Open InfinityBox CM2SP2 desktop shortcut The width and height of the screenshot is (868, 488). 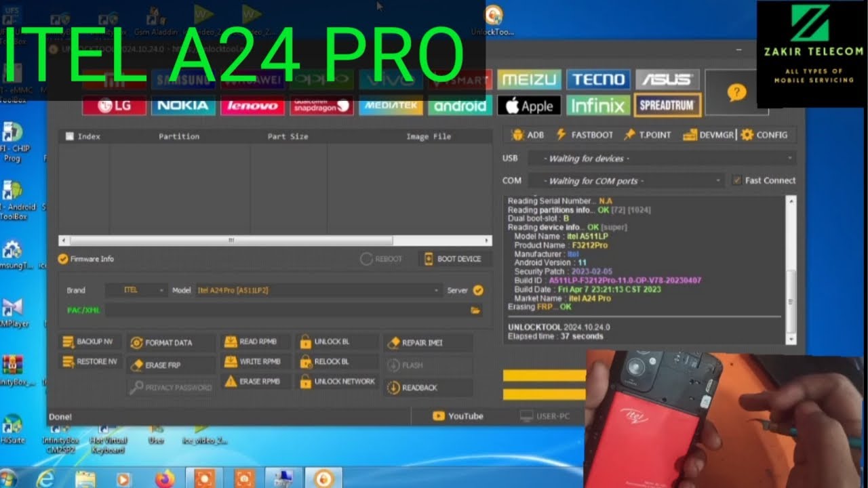pos(61,441)
